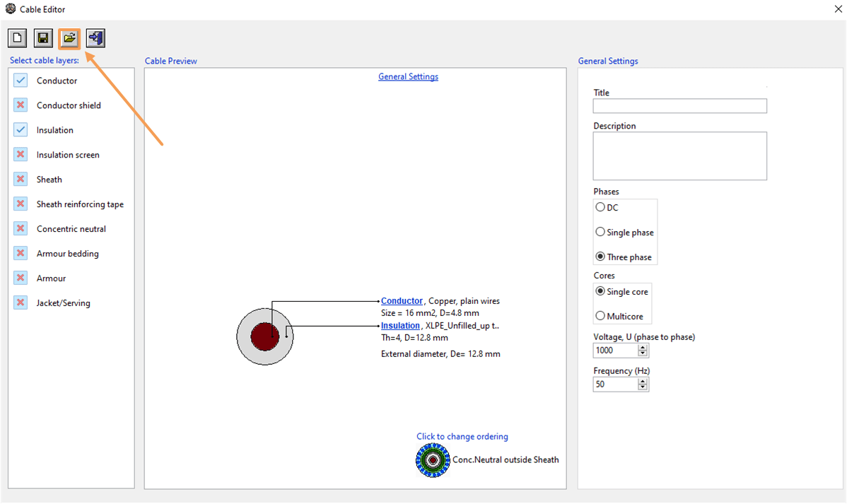
Task: Enable the Conductor shield layer
Action: pos(20,105)
